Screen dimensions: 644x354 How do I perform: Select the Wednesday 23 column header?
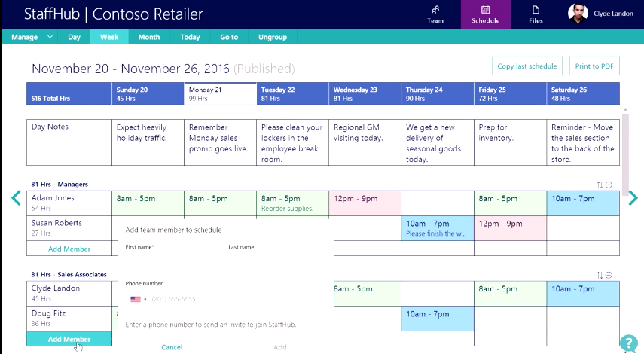click(x=365, y=93)
